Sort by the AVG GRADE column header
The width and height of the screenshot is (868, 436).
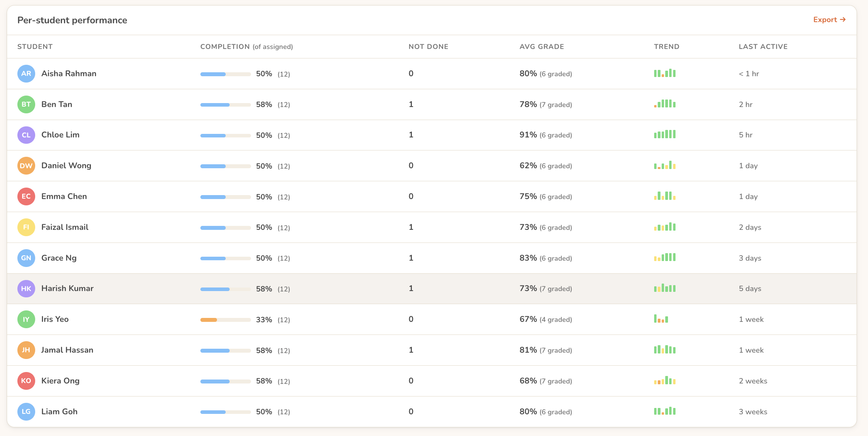coord(542,47)
